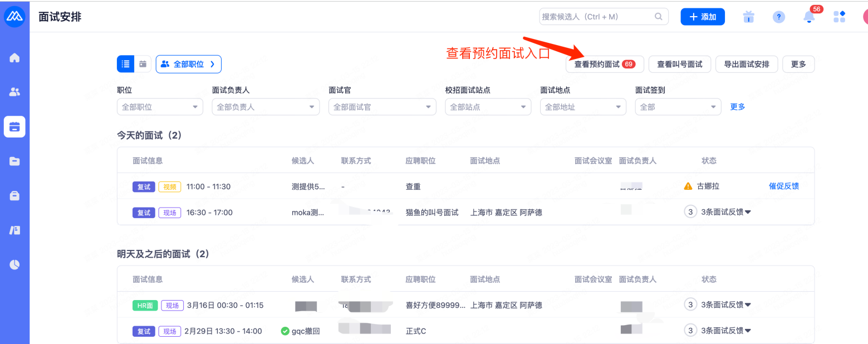Click the gift icon in header
868x344 pixels.
[x=749, y=17]
